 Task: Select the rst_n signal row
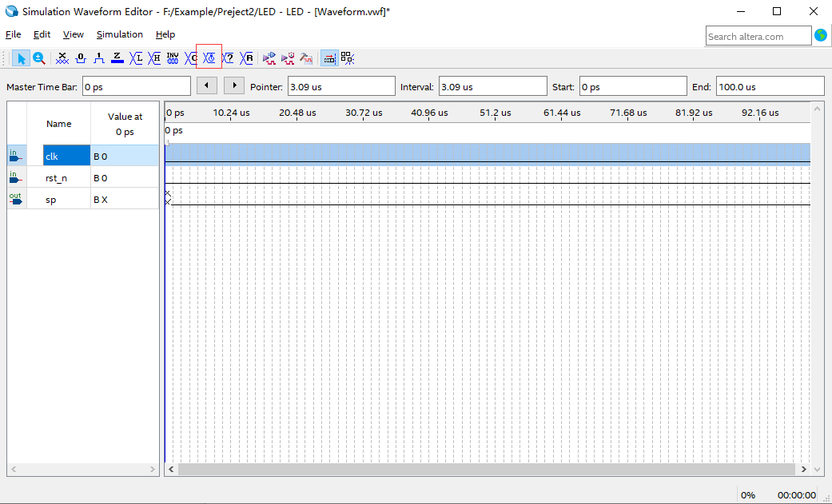83,178
